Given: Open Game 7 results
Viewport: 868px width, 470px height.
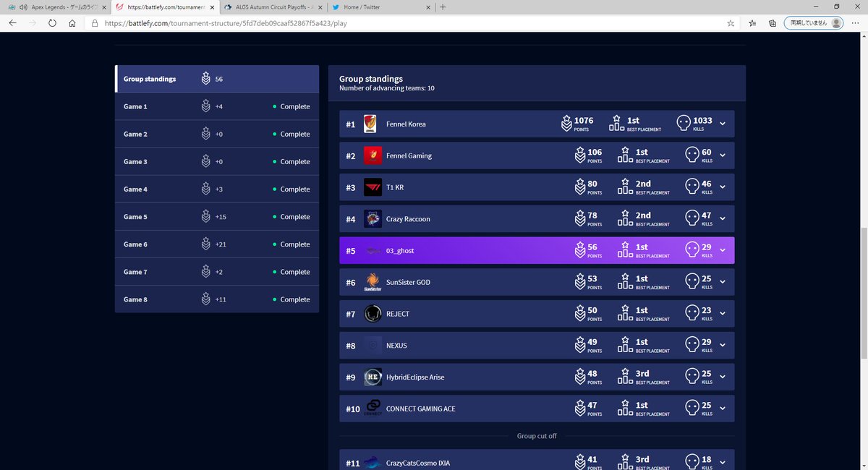Looking at the screenshot, I should point(217,272).
